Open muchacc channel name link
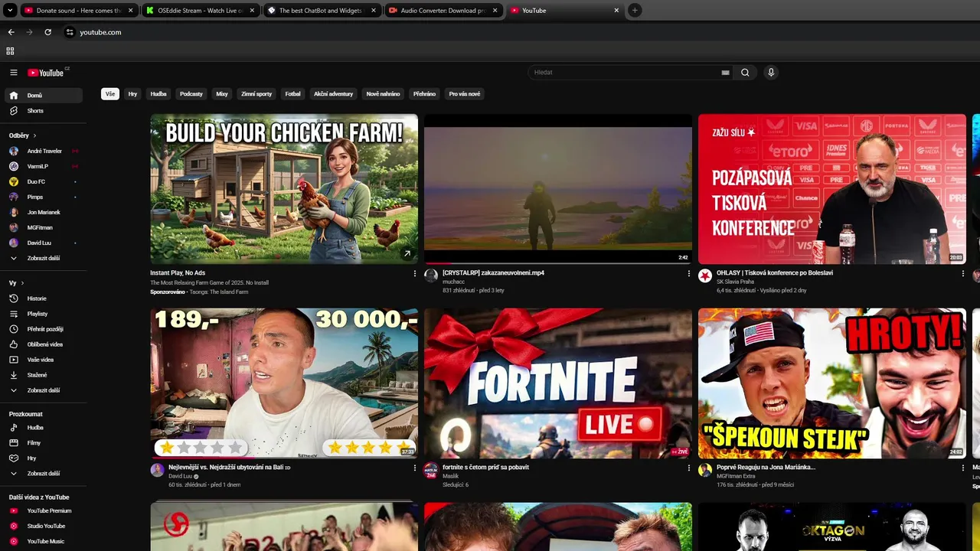 tap(453, 282)
